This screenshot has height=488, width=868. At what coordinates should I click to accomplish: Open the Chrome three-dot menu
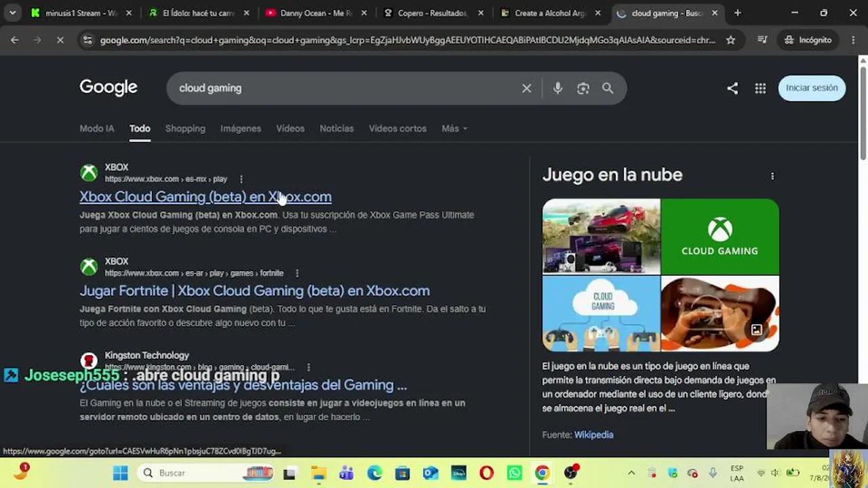click(853, 40)
